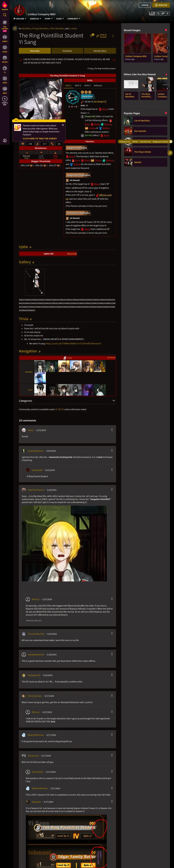This screenshot has width=174, height=868.
Task: Close the Follow on IG banner
Action: [171, 141]
